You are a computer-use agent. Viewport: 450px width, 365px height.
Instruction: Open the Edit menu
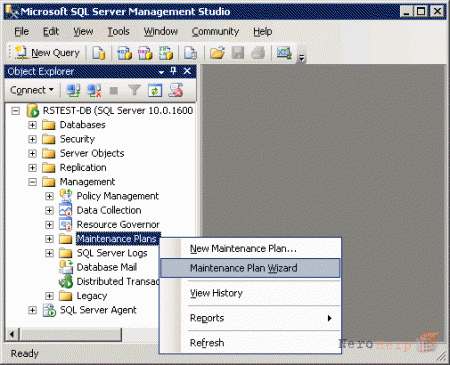(51, 32)
